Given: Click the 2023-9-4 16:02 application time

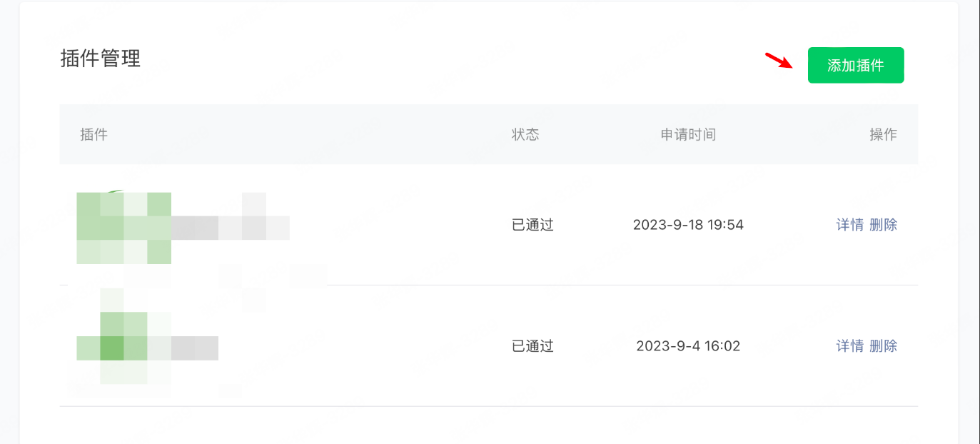Looking at the screenshot, I should click(688, 346).
